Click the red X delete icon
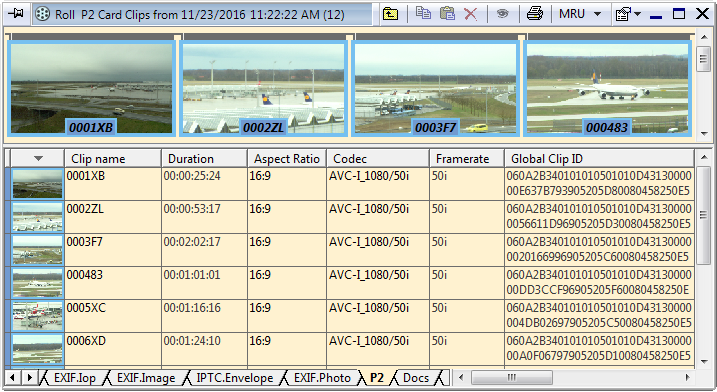 coord(471,14)
